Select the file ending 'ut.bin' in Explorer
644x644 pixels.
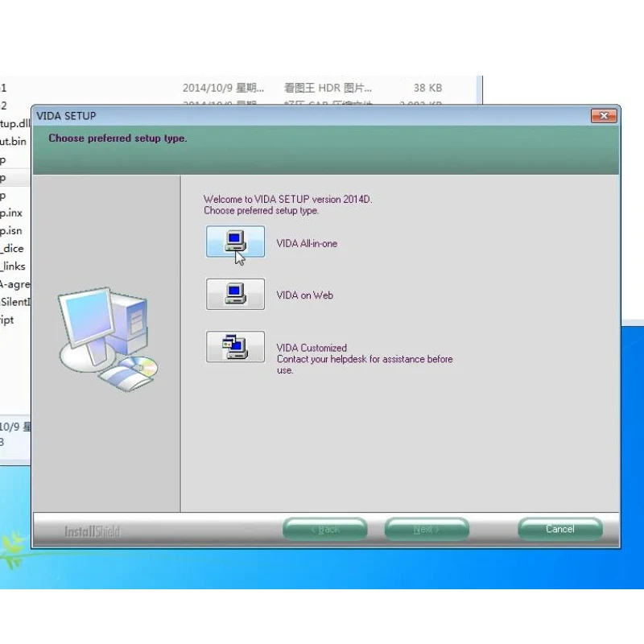[x=13, y=142]
